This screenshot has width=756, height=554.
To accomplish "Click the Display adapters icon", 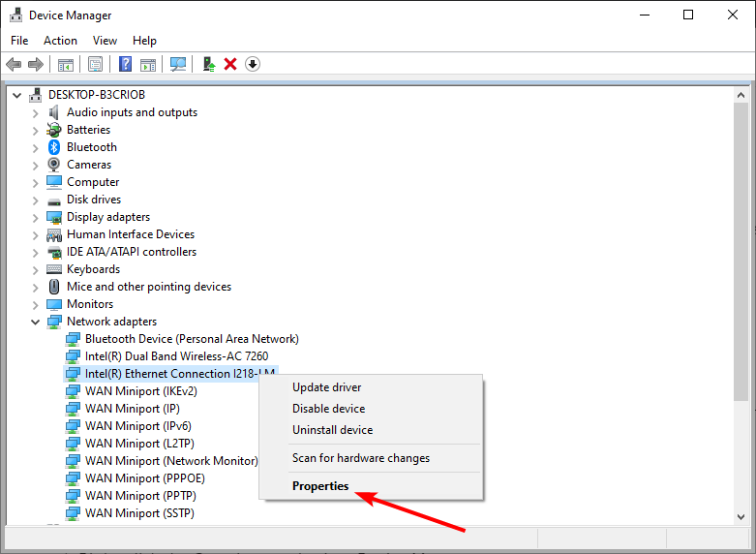I will point(54,217).
